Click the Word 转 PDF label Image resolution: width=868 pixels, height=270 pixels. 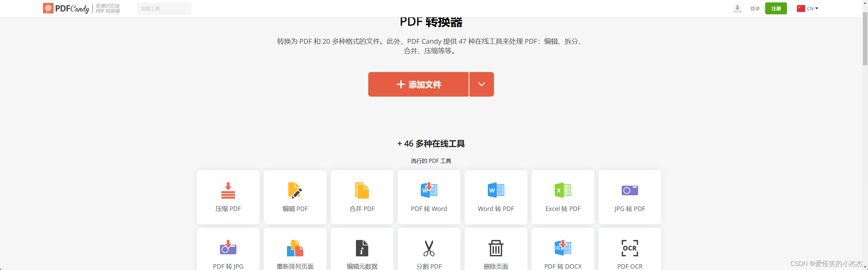point(496,209)
